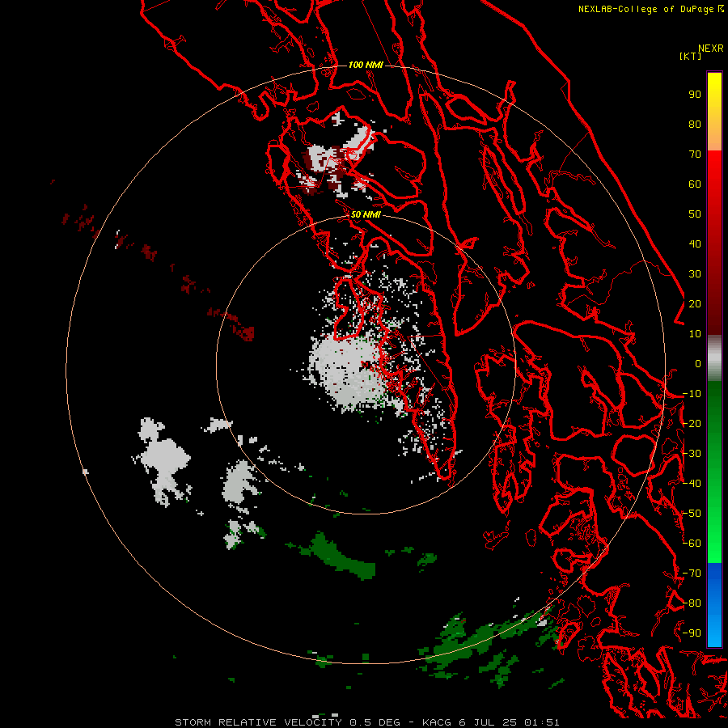Click the -10 value on the velocity scale
Viewport: 728px width, 728px height.
[x=692, y=394]
